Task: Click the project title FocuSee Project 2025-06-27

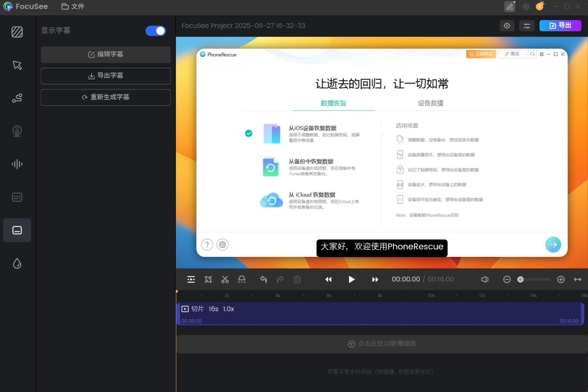Action: click(243, 26)
